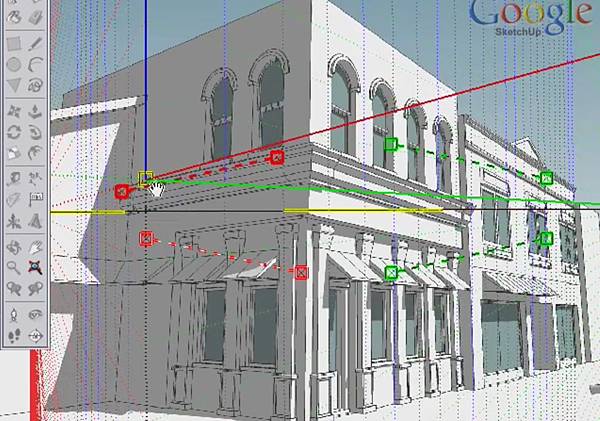This screenshot has width=600, height=421.
Task: Select the Pan hand tool
Action: pos(35,247)
